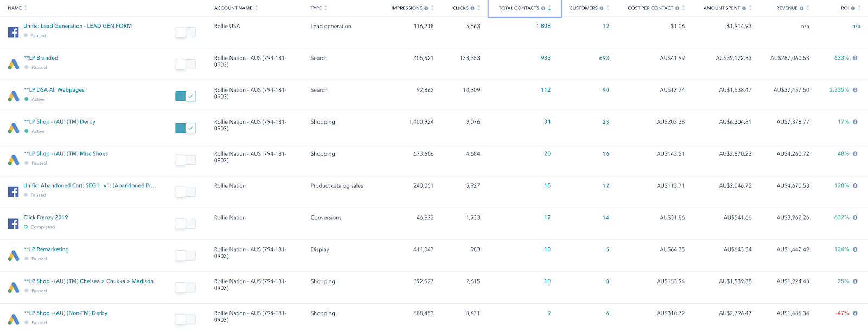Image resolution: width=868 pixels, height=333 pixels.
Task: Click info icon next to Revenue header
Action: coord(802,8)
